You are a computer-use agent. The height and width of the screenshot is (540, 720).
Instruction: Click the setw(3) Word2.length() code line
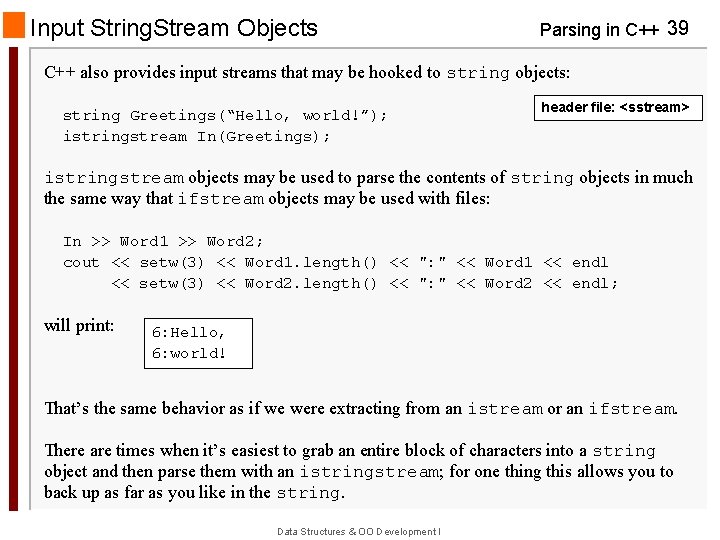point(364,283)
